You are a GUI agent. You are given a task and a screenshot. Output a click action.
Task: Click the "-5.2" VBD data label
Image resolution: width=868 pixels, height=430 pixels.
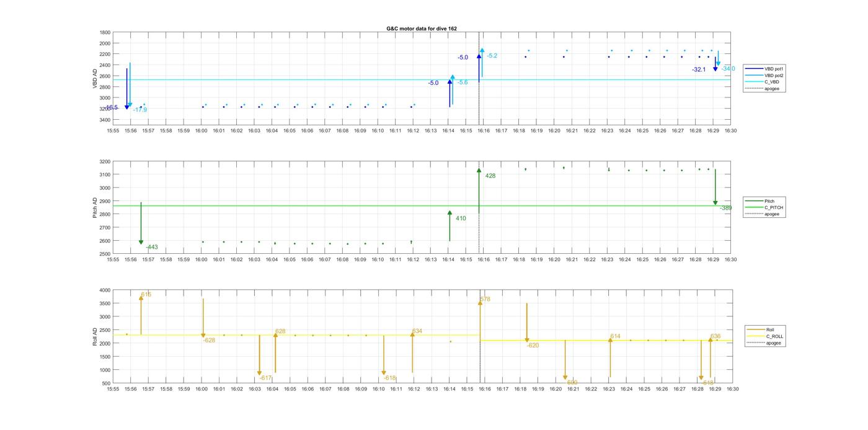pyautogui.click(x=492, y=56)
